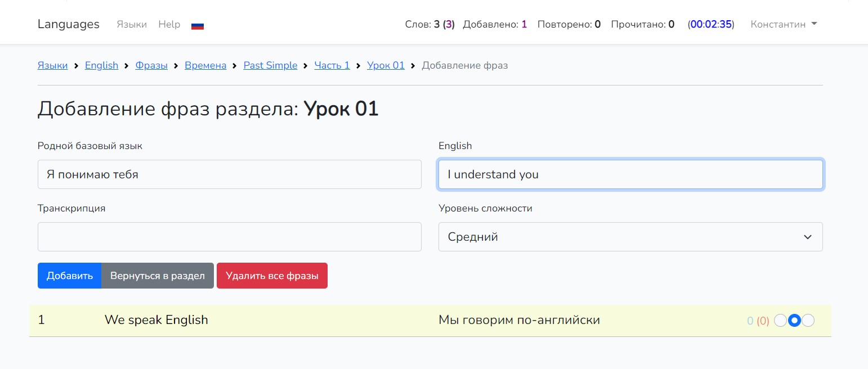This screenshot has width=868, height=369.
Task: Click the session timer 00:02:35
Action: click(711, 24)
